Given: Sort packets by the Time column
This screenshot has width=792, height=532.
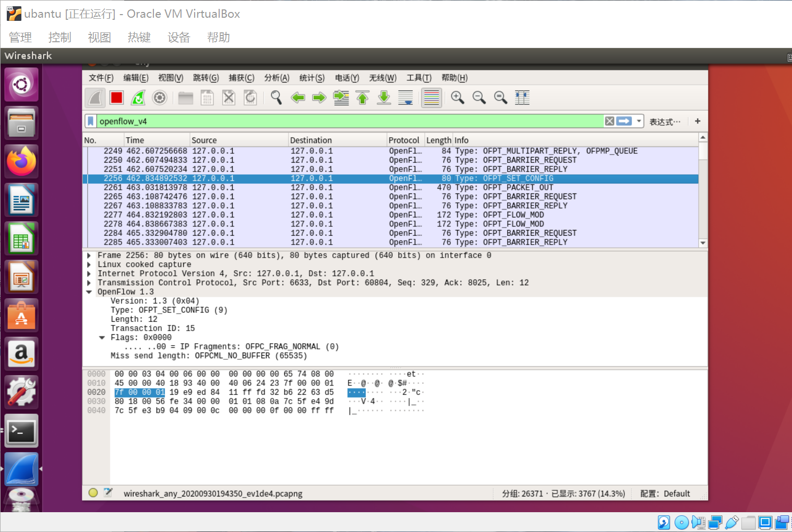Looking at the screenshot, I should point(157,140).
